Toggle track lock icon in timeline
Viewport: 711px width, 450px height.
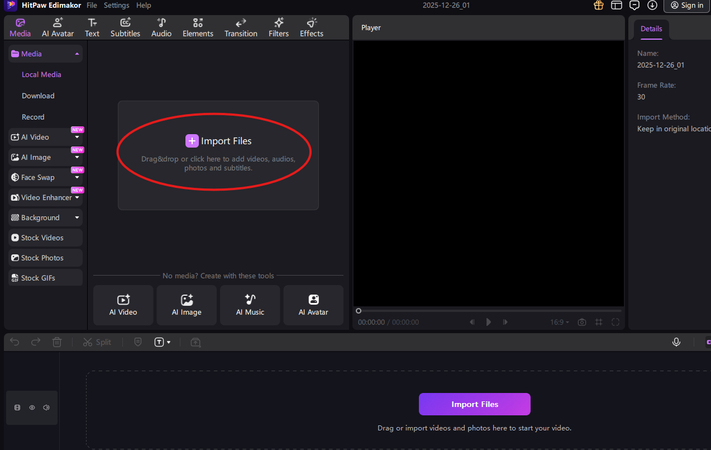[17, 407]
